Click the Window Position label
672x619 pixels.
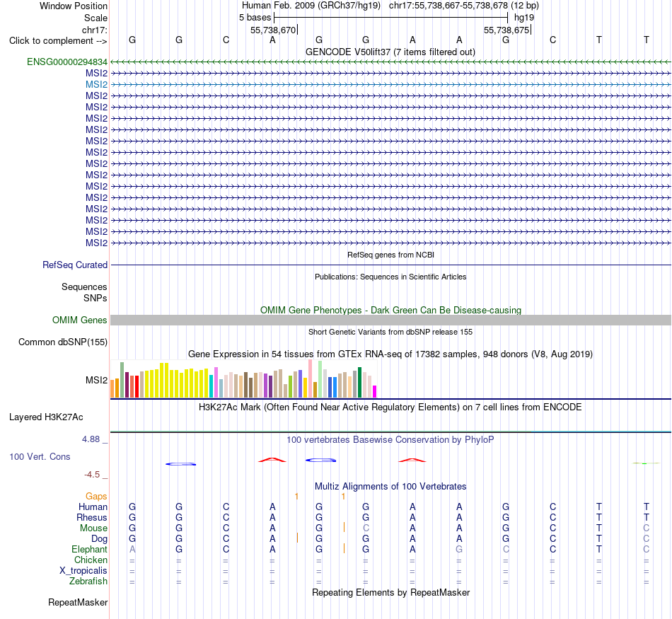74,6
